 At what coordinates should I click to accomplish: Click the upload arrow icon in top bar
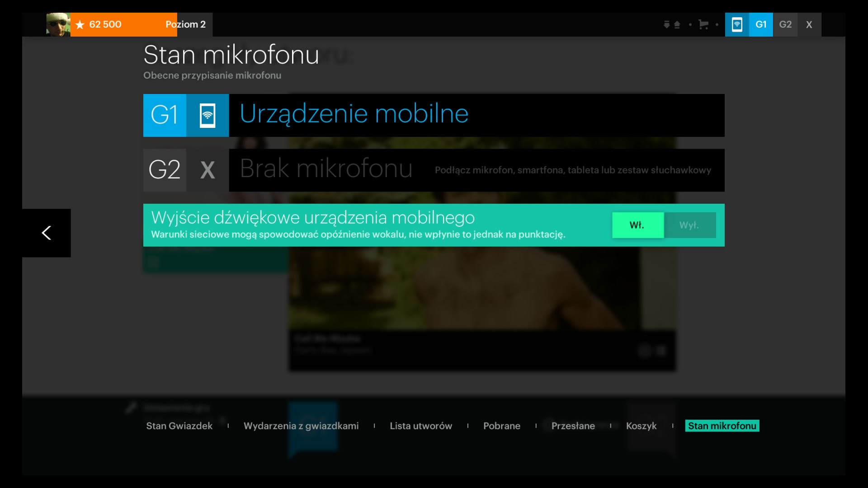[x=677, y=24]
